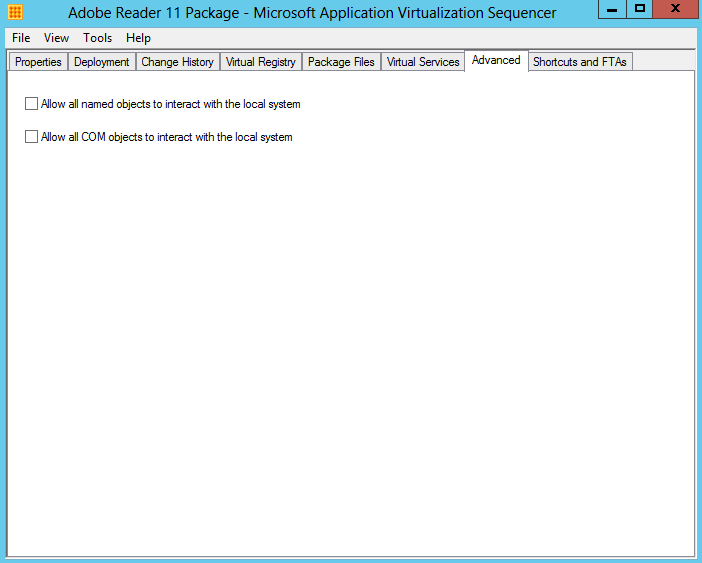Open the Tools menu

pyautogui.click(x=97, y=38)
